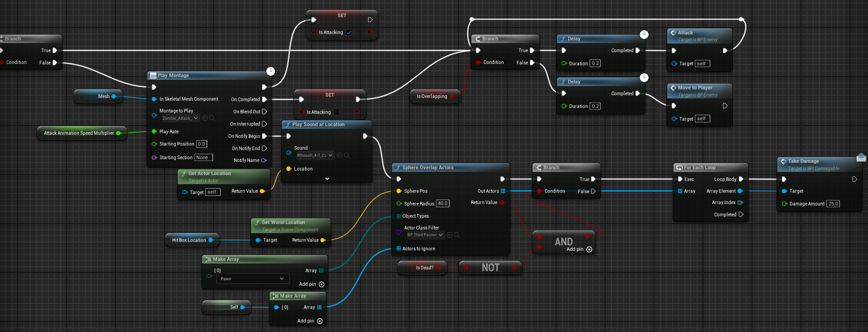The width and height of the screenshot is (868, 332).
Task: Check the empty Is Attacking checkbox
Action: pyautogui.click(x=336, y=112)
